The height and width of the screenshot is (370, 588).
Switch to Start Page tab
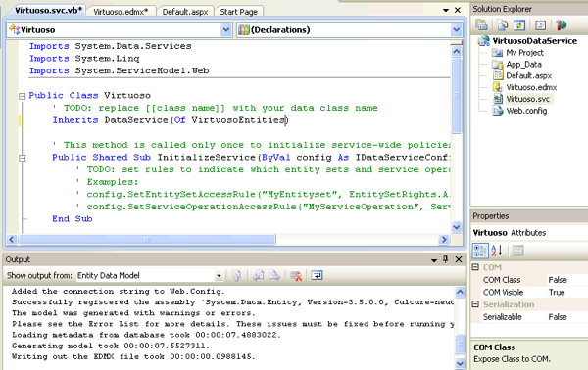click(238, 12)
